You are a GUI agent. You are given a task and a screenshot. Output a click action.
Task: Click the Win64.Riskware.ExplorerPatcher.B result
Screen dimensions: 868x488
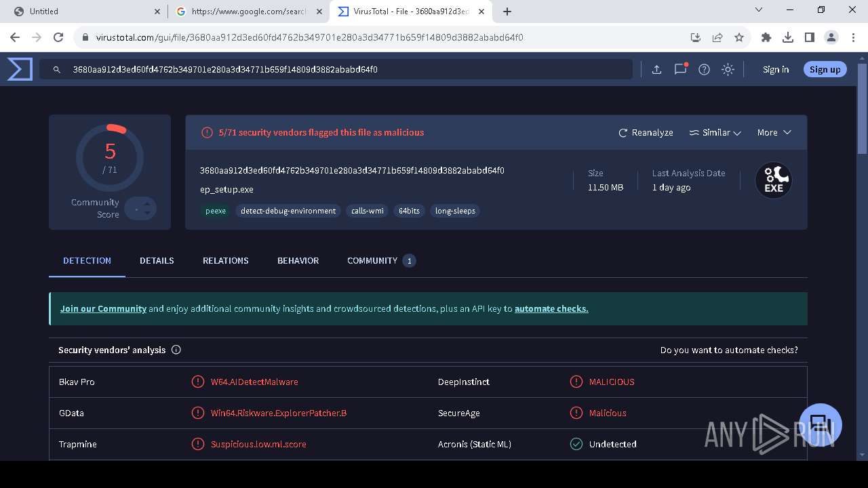pos(279,413)
